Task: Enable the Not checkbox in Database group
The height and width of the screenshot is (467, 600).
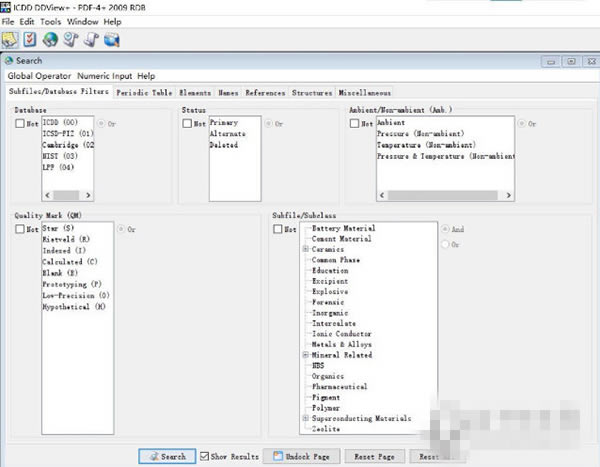Action: (20, 124)
